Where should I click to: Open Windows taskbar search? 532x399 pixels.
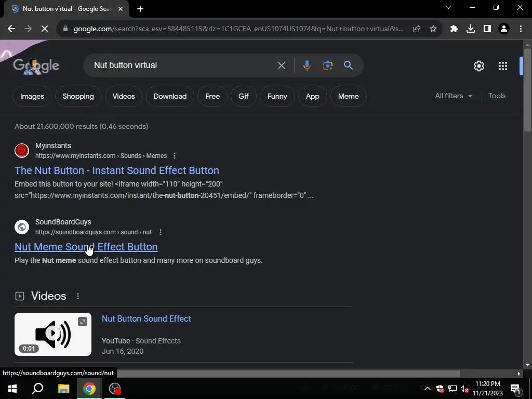coord(37,389)
